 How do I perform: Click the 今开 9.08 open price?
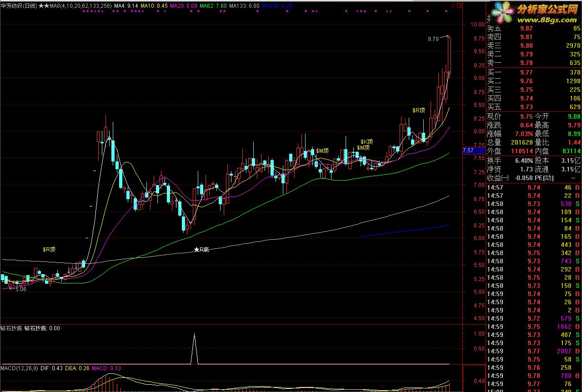pos(574,116)
